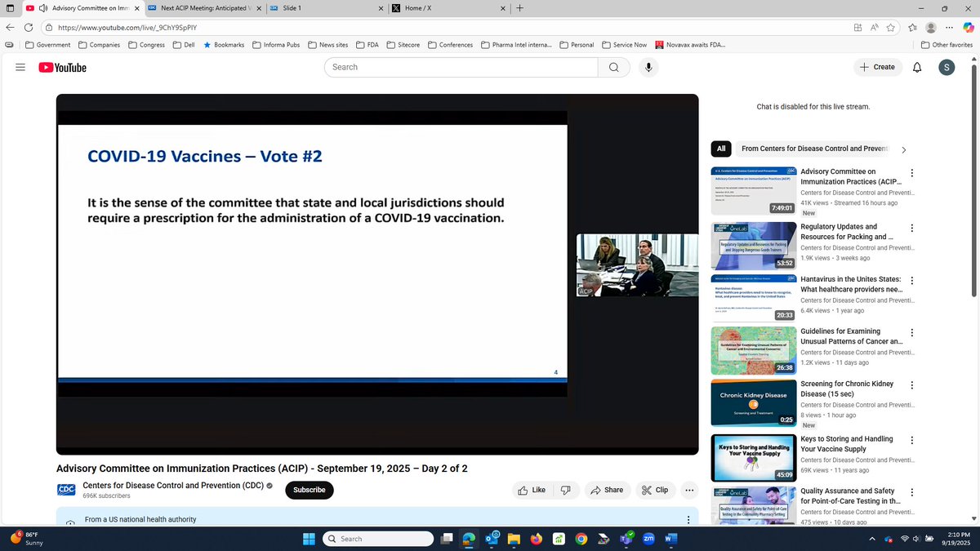
Task: Play Keys to Storing Vaccine Supply thumbnail
Action: coord(754,459)
